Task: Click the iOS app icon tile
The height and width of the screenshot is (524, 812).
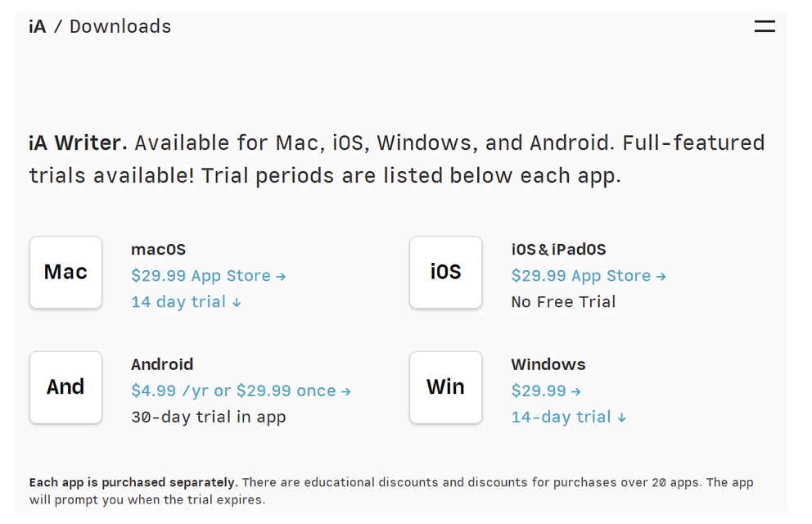Action: tap(445, 273)
